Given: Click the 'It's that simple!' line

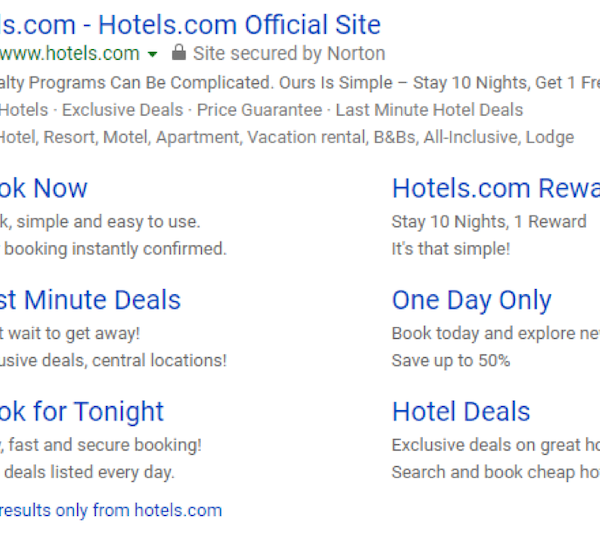Looking at the screenshot, I should [451, 249].
